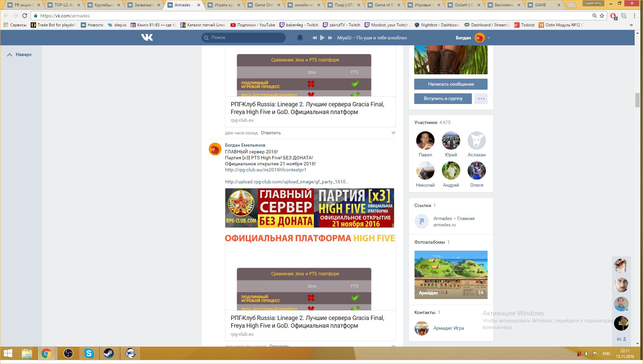Reply to the comment via Ответить
Image resolution: width=643 pixels, height=364 pixels.
coord(270,133)
